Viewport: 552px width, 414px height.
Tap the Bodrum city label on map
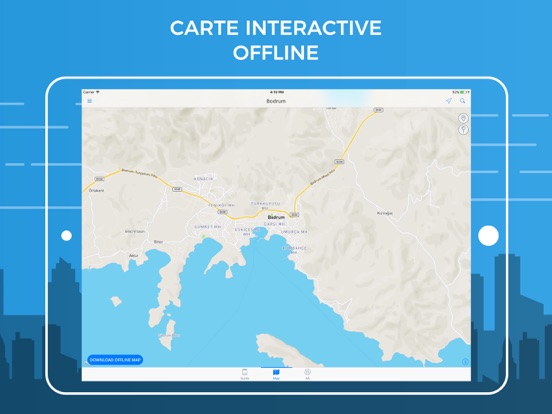[276, 217]
